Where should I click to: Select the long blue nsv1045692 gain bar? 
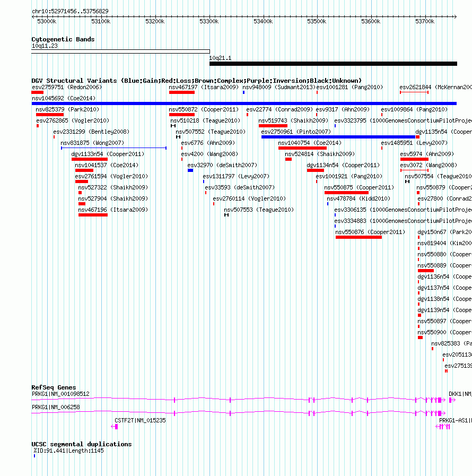coord(244,103)
